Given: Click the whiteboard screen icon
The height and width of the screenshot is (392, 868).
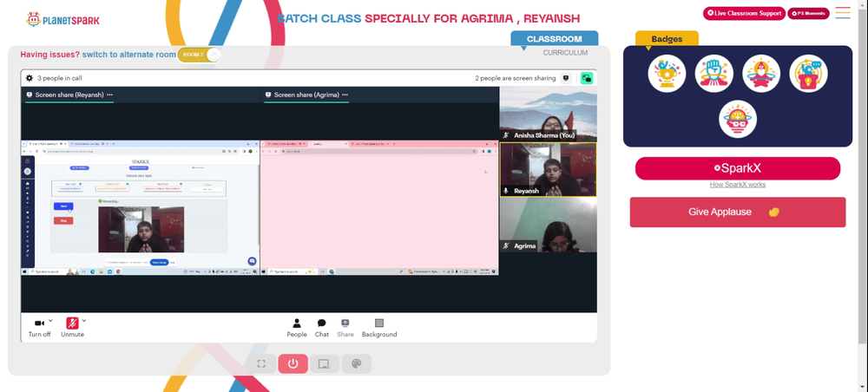Looking at the screenshot, I should click(x=325, y=363).
